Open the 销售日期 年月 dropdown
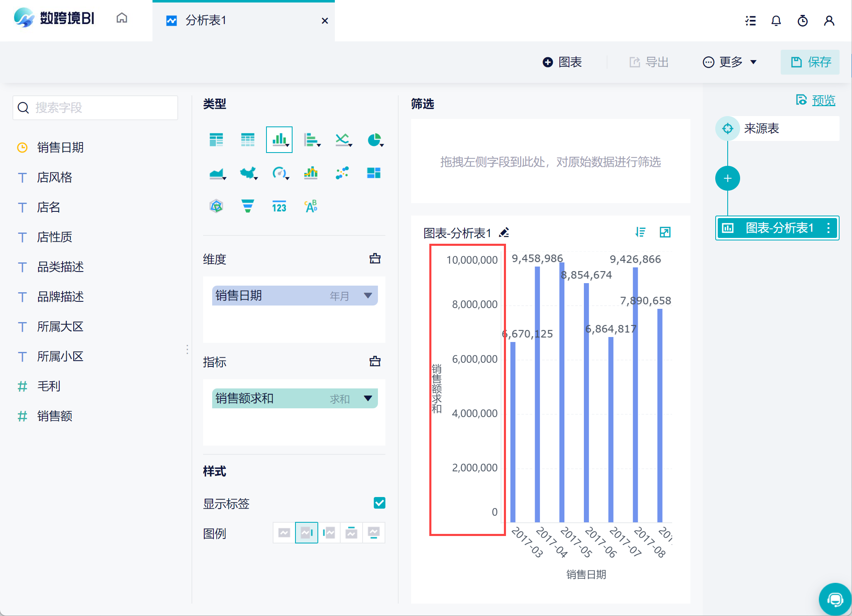 coord(368,296)
